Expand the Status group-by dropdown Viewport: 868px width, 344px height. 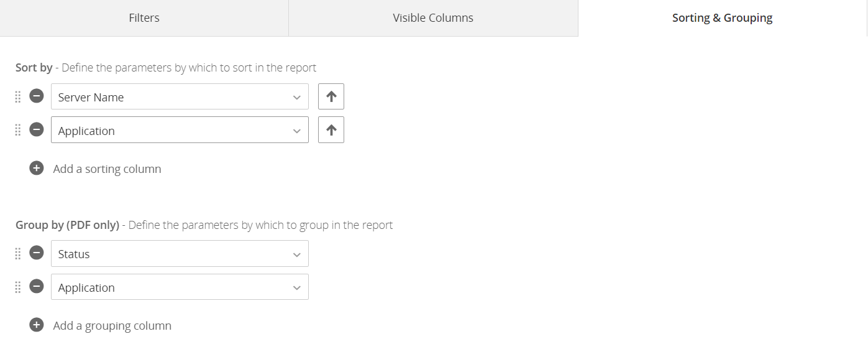[180, 254]
